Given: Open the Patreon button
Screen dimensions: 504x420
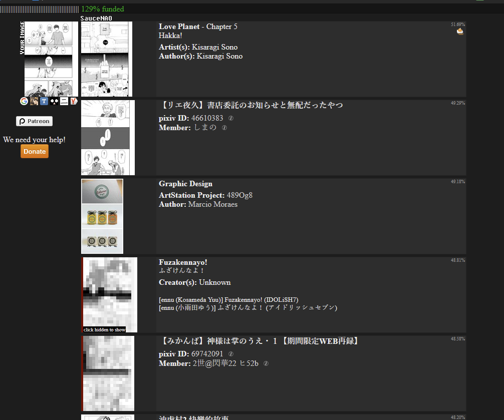Looking at the screenshot, I should click(35, 121).
